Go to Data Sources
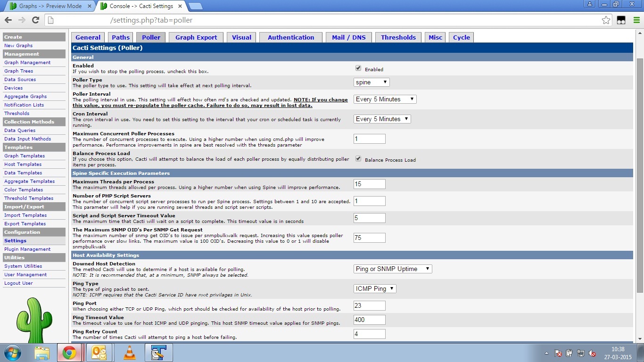This screenshot has height=362, width=644. [20, 80]
